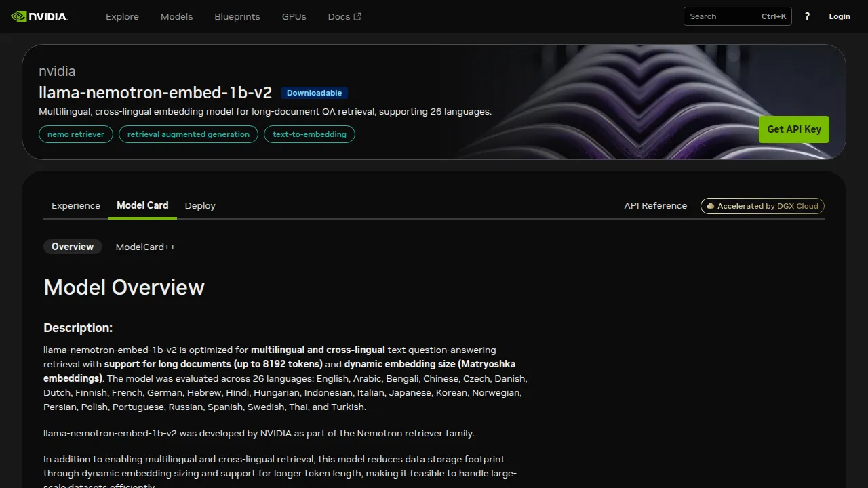
Task: Click the text-to-embedding tag
Action: (x=309, y=134)
